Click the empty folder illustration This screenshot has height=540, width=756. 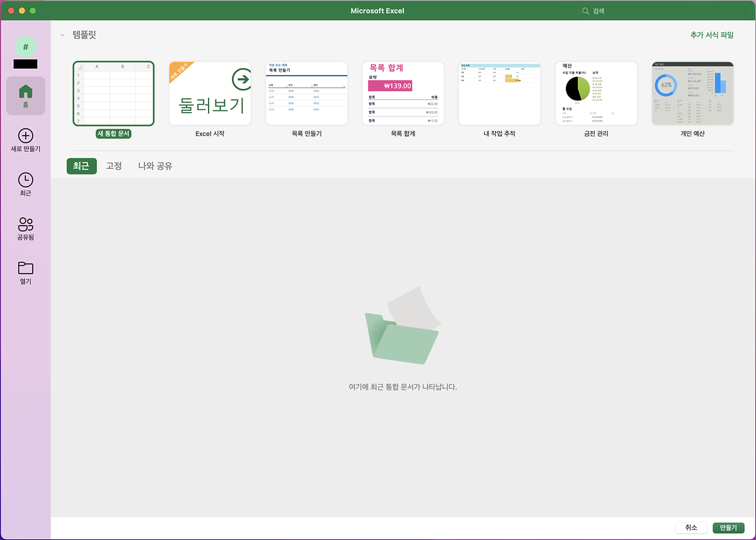[x=403, y=326]
